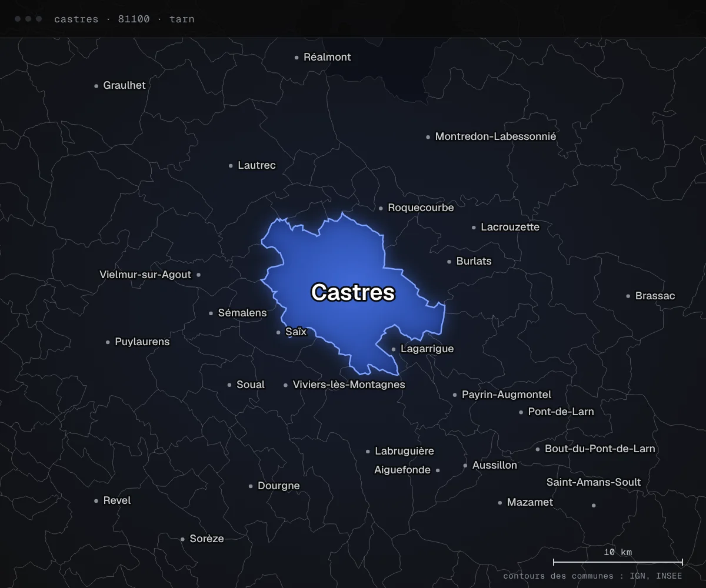
Task: Select the Viviers-lès-Montagnes label
Action: coord(349,385)
